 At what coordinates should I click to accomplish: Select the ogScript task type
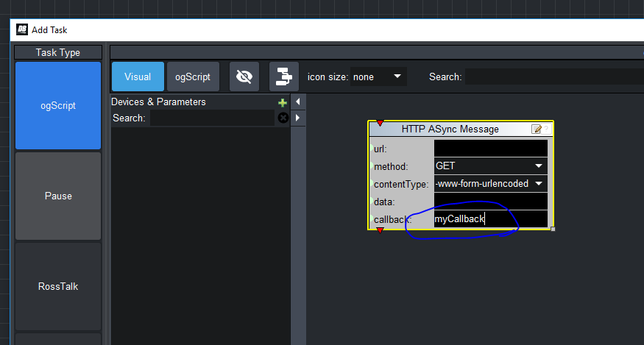pos(58,105)
